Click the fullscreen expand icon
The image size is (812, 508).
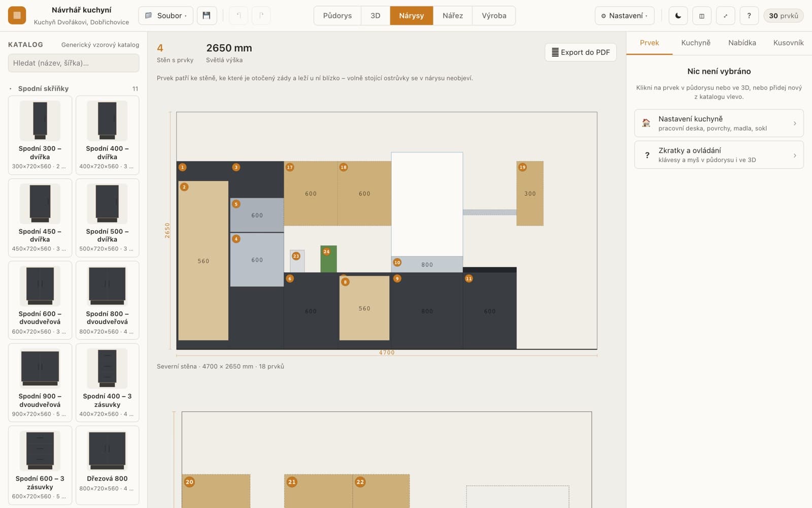pyautogui.click(x=725, y=16)
